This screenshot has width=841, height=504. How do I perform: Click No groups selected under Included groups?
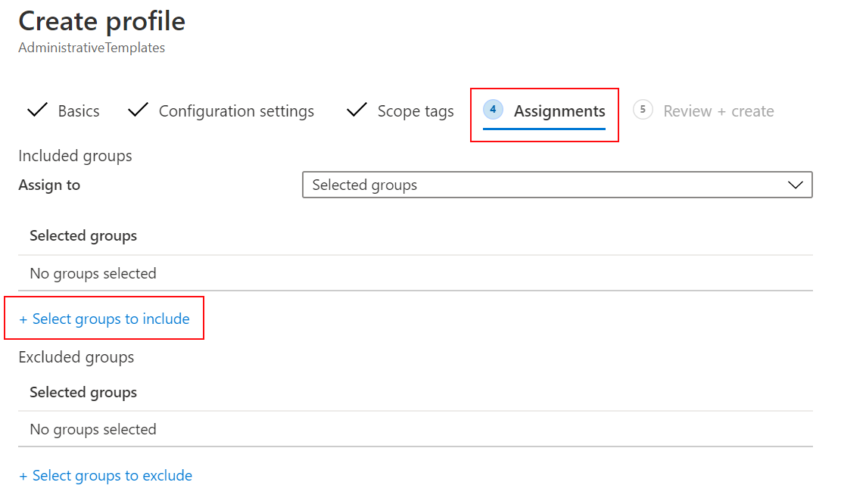[93, 273]
